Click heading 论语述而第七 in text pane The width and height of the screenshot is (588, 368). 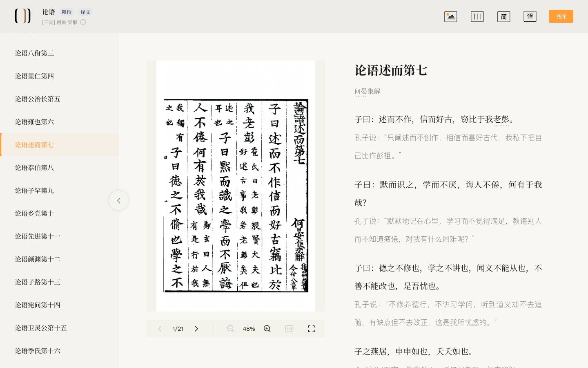coord(391,70)
